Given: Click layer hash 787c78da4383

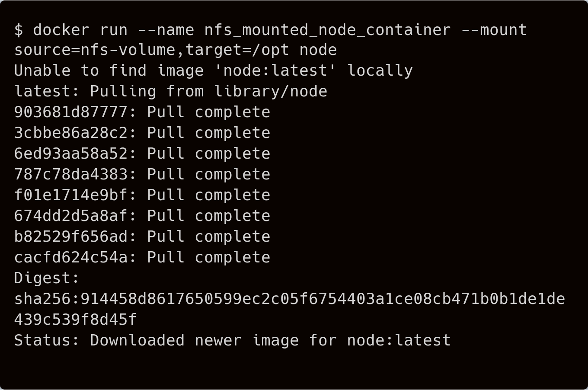Looking at the screenshot, I should tap(71, 174).
